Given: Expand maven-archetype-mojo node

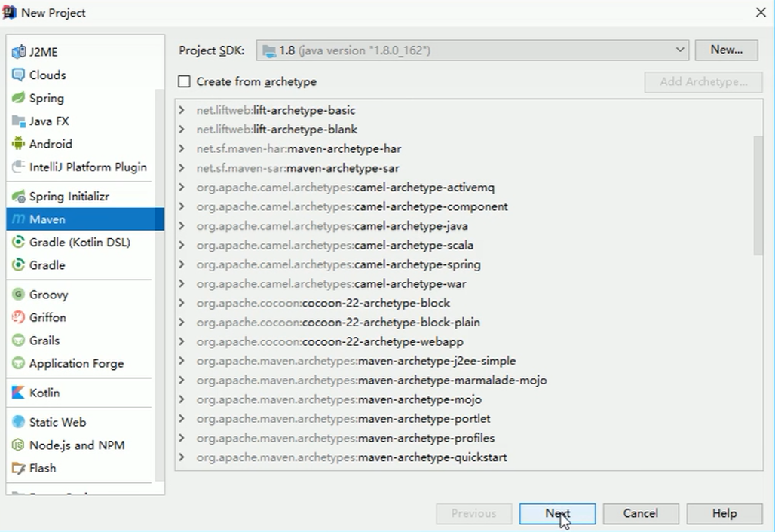Looking at the screenshot, I should [182, 399].
